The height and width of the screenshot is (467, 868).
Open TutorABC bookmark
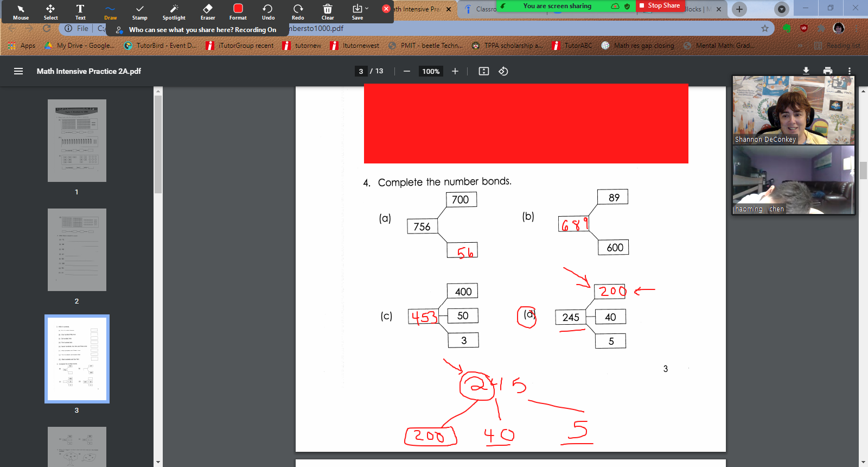(572, 46)
